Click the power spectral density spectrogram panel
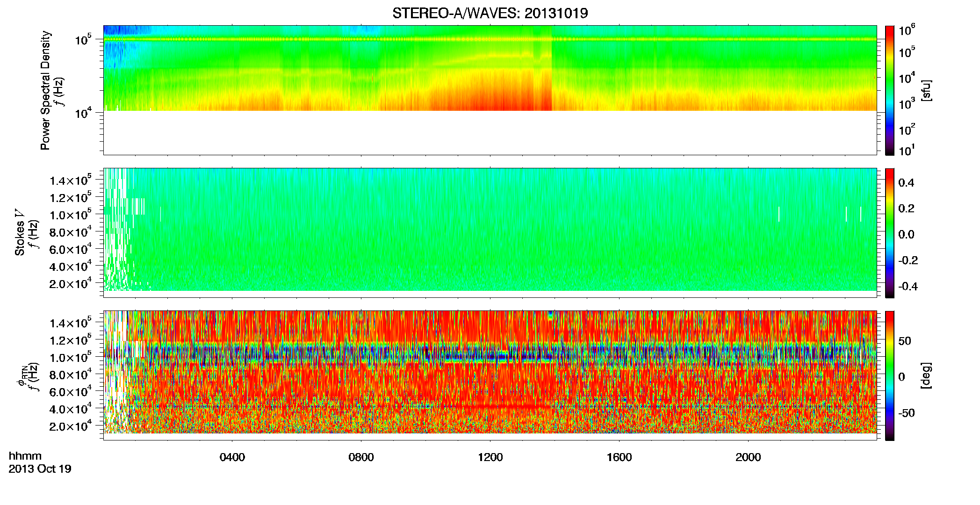This screenshot has width=980, height=505. pyautogui.click(x=490, y=90)
